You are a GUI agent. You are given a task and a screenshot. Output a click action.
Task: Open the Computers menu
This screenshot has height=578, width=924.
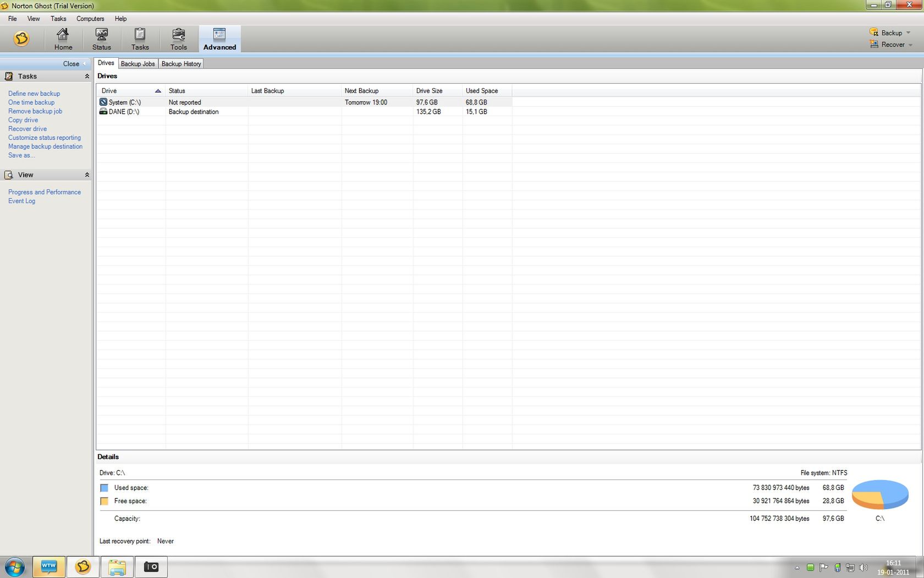coord(90,19)
